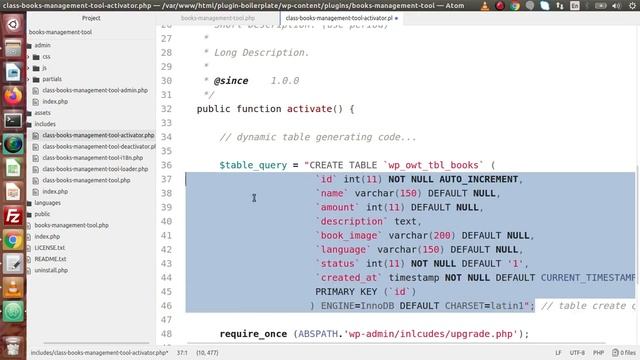Image resolution: width=640 pixels, height=360 pixels.
Task: Open Files manager in dock
Action: coord(13,49)
